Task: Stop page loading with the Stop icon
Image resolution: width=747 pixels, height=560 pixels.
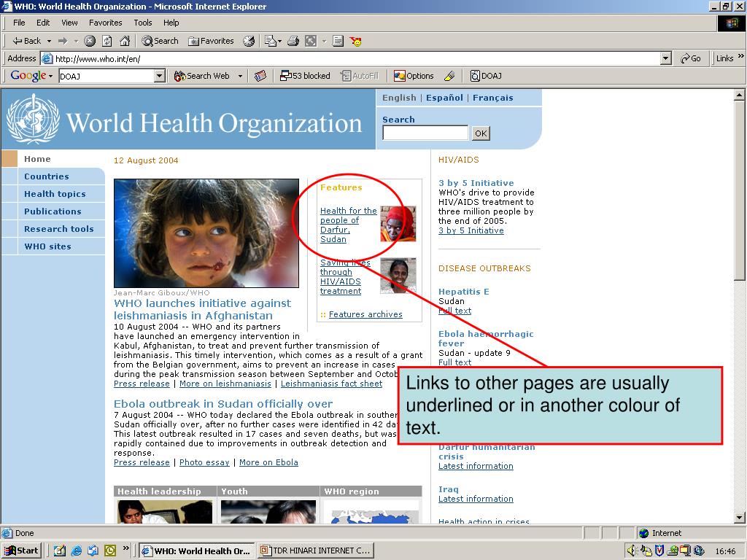Action: (90, 41)
